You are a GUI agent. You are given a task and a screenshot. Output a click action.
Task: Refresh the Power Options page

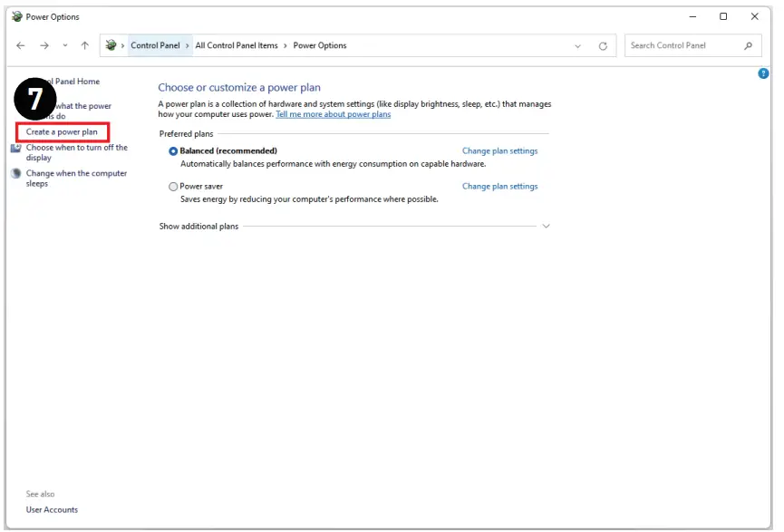(603, 46)
